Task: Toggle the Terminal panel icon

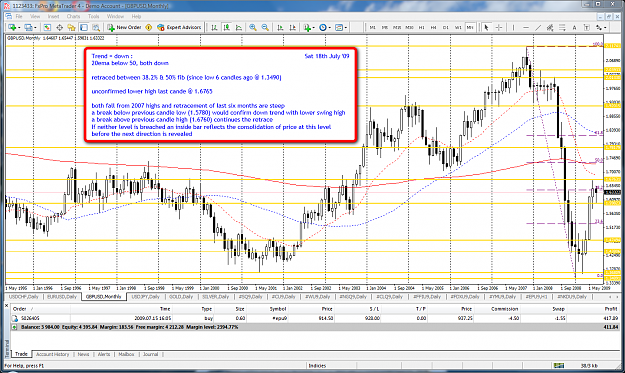Action: [x=84, y=27]
